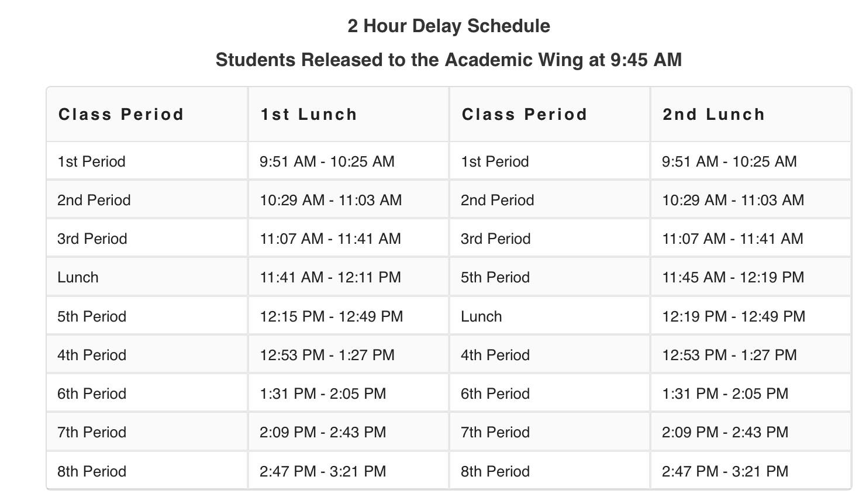Click the first 'Class Period' column header
The height and width of the screenshot is (504, 859).
[x=121, y=114]
